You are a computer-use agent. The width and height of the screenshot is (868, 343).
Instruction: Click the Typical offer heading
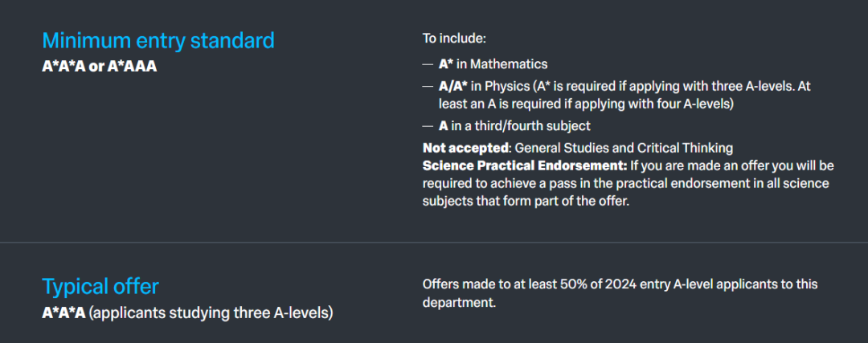click(100, 287)
